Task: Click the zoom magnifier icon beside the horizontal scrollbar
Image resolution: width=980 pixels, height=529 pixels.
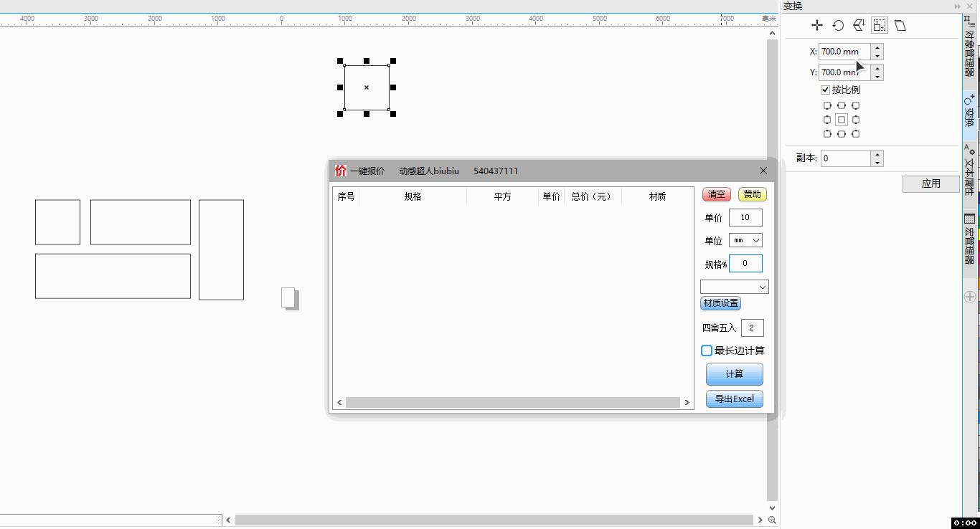Action: pos(773,520)
